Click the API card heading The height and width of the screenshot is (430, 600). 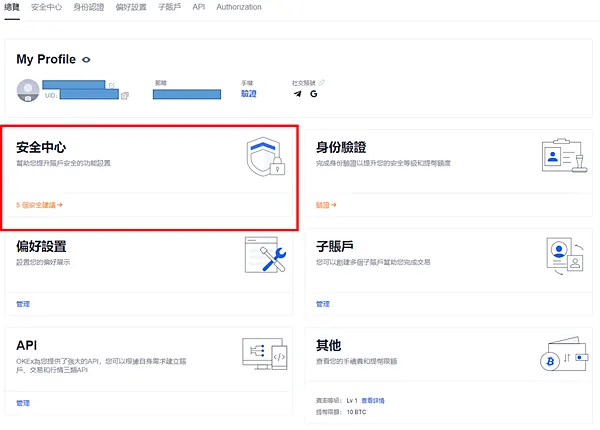coord(26,345)
